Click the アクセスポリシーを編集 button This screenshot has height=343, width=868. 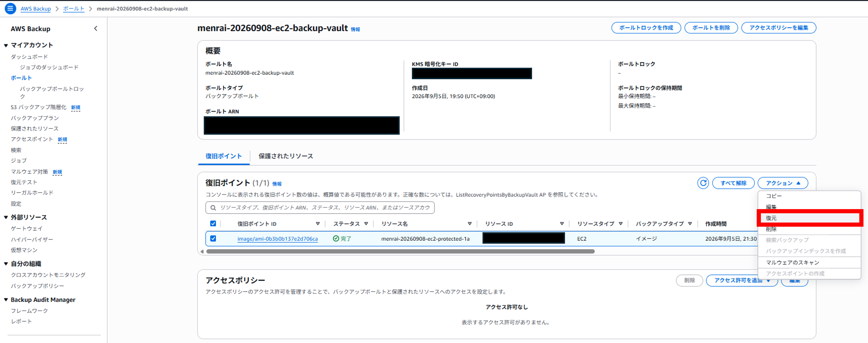click(778, 28)
